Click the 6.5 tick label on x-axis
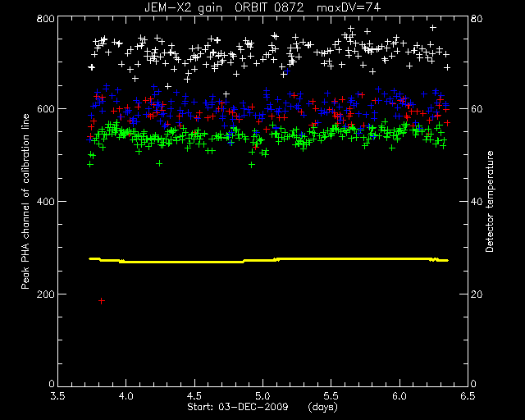Image resolution: width=525 pixels, height=420 pixels. [x=468, y=396]
